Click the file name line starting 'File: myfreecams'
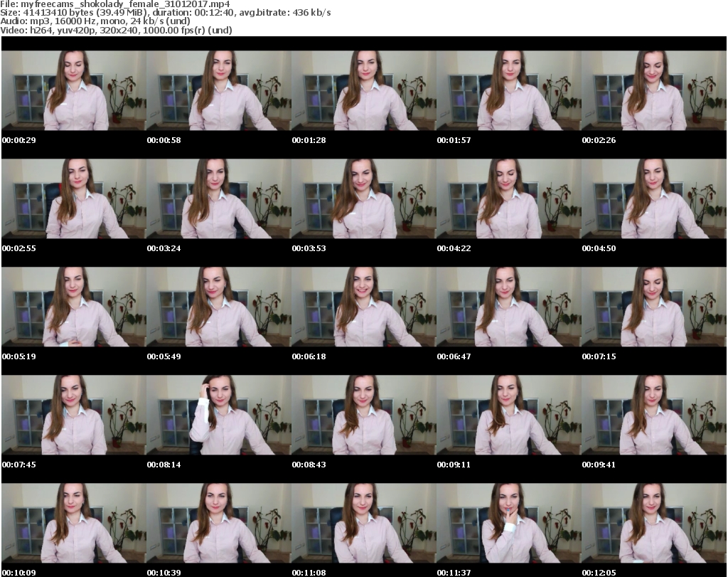 pyautogui.click(x=115, y=4)
